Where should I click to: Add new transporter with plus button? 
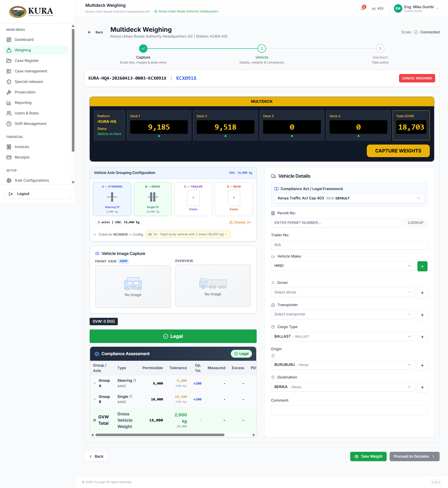[422, 315]
